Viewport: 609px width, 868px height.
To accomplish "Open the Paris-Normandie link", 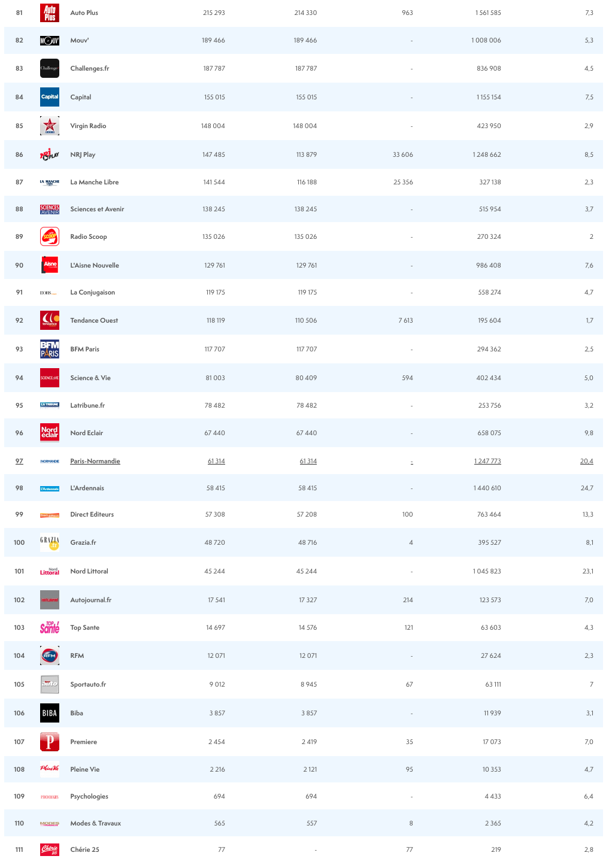I will (x=95, y=461).
